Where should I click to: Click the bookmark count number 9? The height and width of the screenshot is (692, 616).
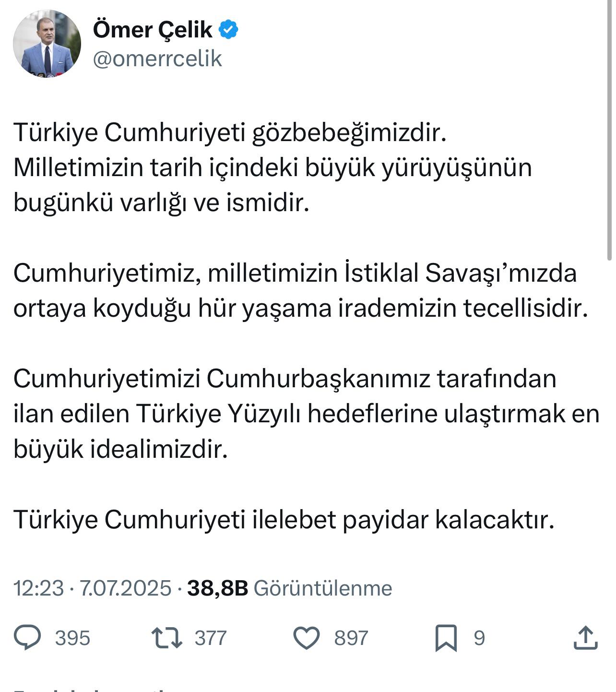pos(479,638)
